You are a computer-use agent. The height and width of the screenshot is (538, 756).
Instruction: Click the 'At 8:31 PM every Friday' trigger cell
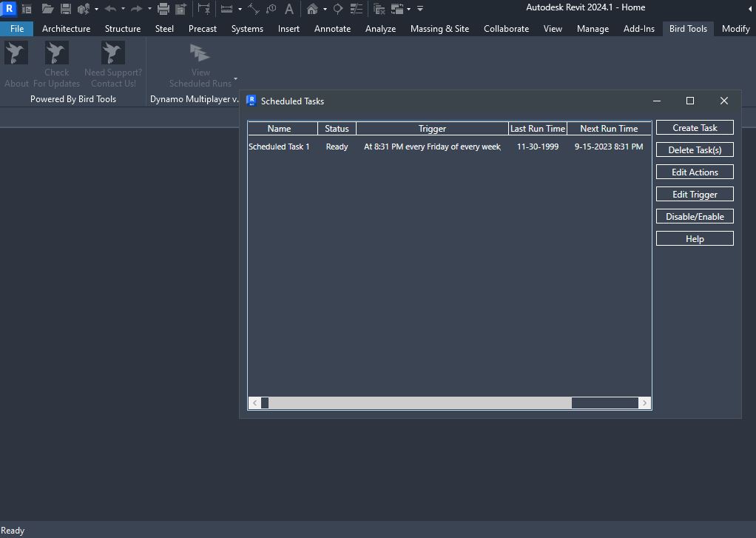click(x=432, y=147)
